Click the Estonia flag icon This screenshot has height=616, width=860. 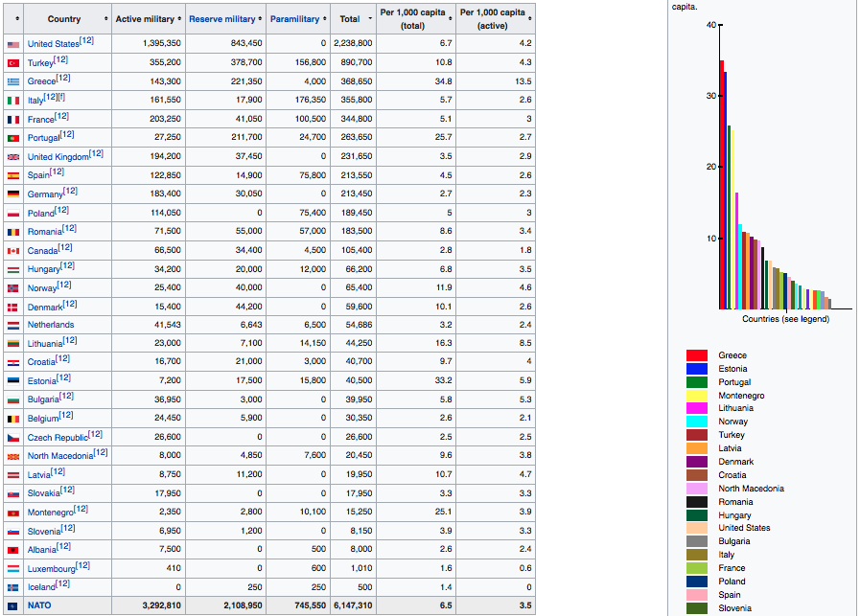click(13, 381)
